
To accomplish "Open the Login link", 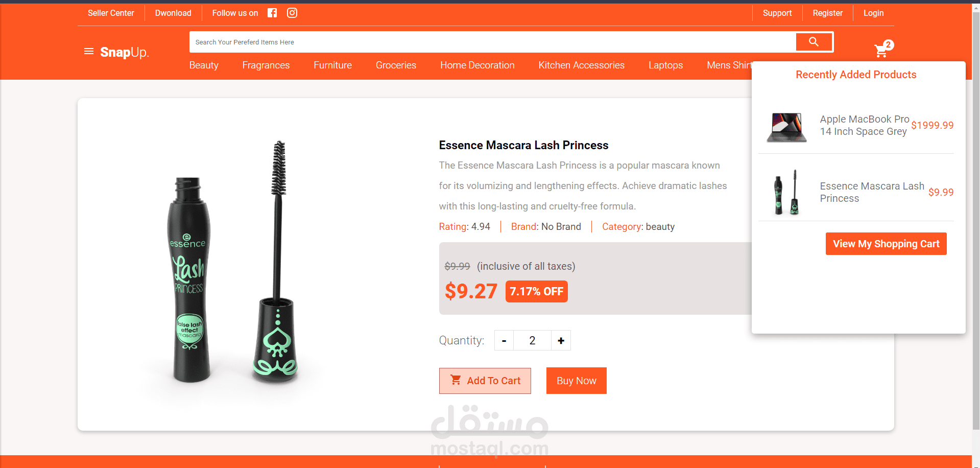I will click(x=873, y=13).
